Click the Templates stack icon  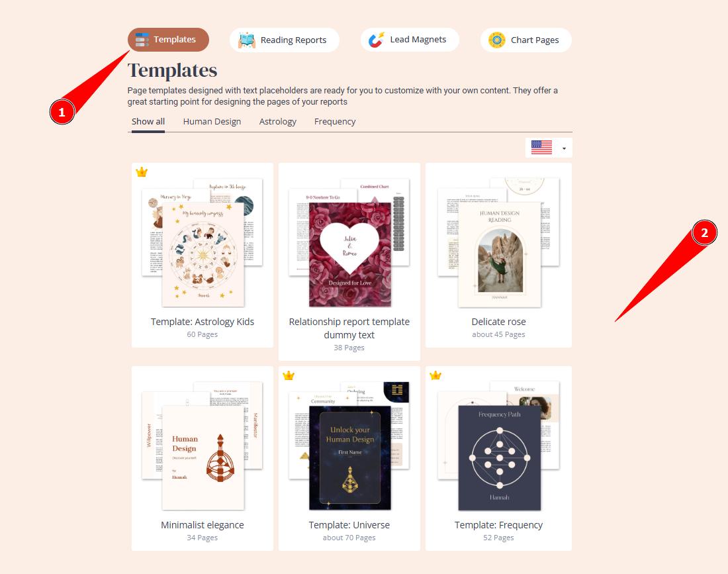tap(142, 40)
